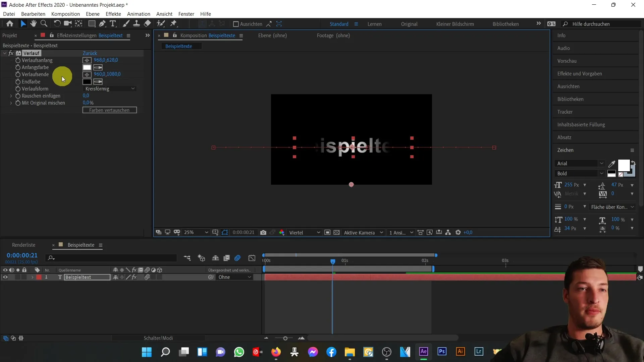Open the Effekte menu in the menu bar
Screen dimensions: 644x362
[113, 14]
